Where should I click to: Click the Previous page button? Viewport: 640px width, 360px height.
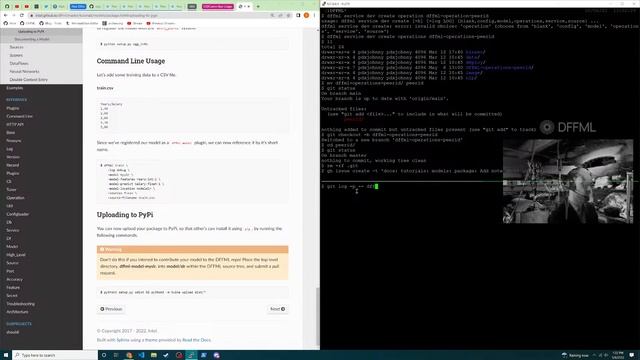tap(111, 309)
